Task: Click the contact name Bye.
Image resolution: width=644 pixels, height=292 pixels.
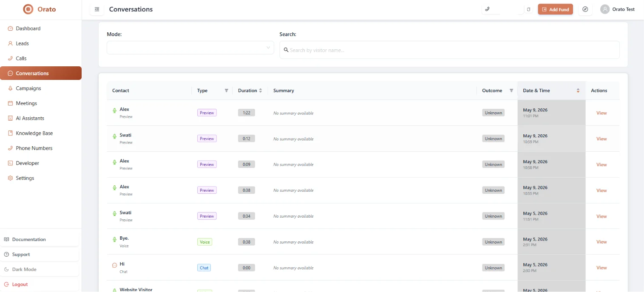Action: pyautogui.click(x=124, y=238)
